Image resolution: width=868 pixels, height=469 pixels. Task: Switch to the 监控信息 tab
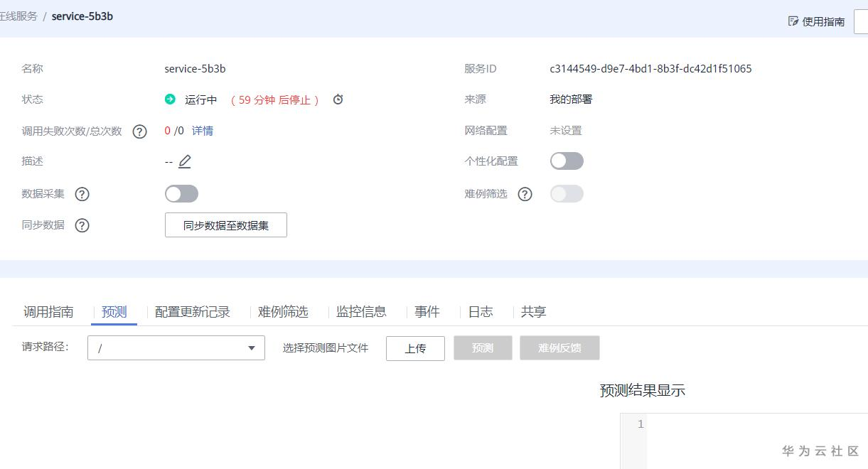click(x=363, y=311)
